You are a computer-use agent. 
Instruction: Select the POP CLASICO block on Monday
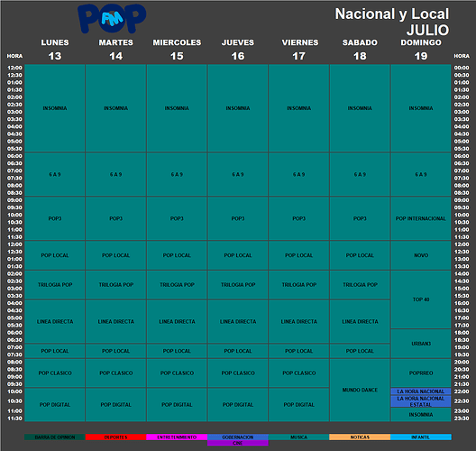click(x=55, y=373)
